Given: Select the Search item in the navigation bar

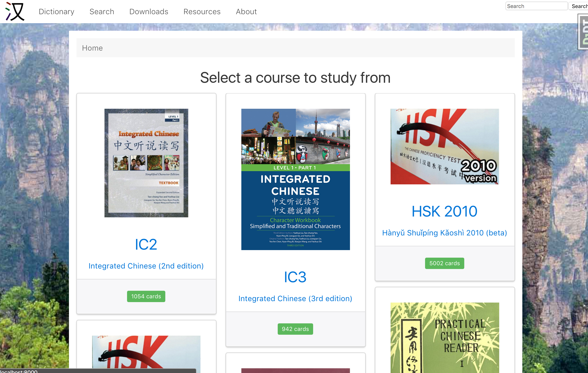Looking at the screenshot, I should (x=102, y=12).
